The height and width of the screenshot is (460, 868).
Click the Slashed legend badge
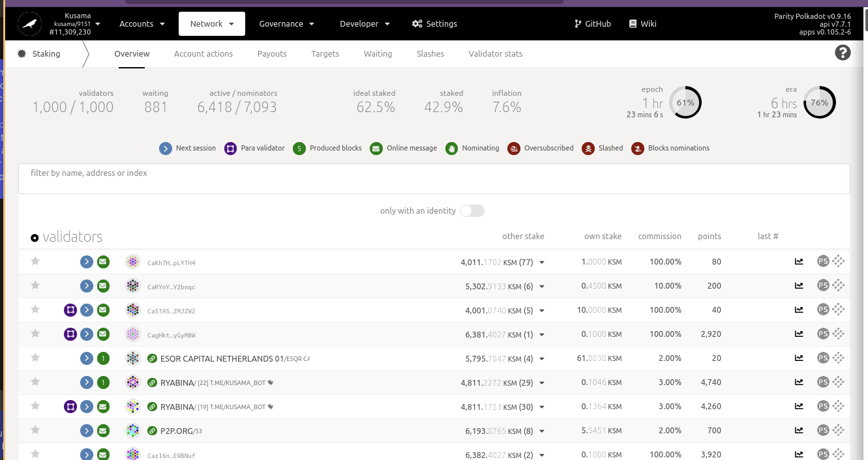click(x=588, y=148)
